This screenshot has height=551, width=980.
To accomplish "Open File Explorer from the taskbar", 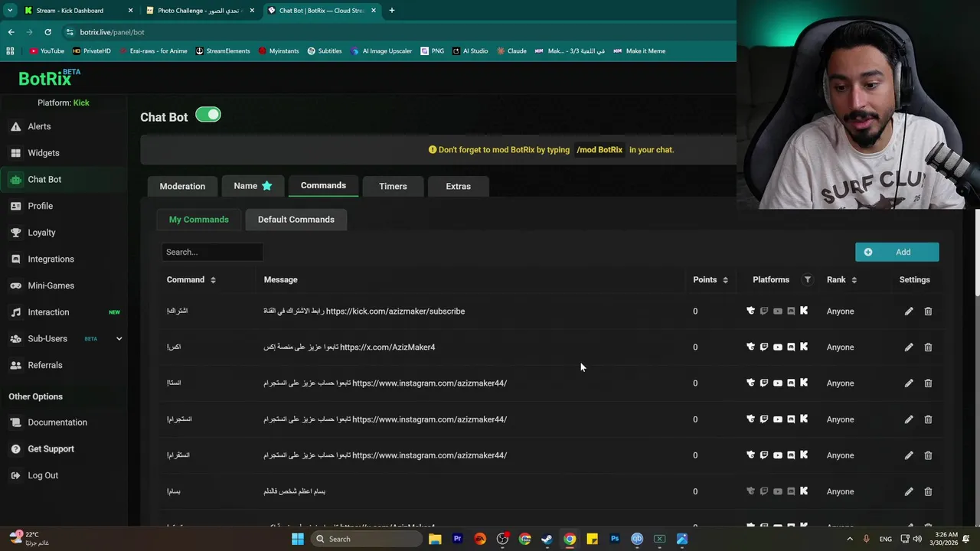I will pyautogui.click(x=435, y=539).
